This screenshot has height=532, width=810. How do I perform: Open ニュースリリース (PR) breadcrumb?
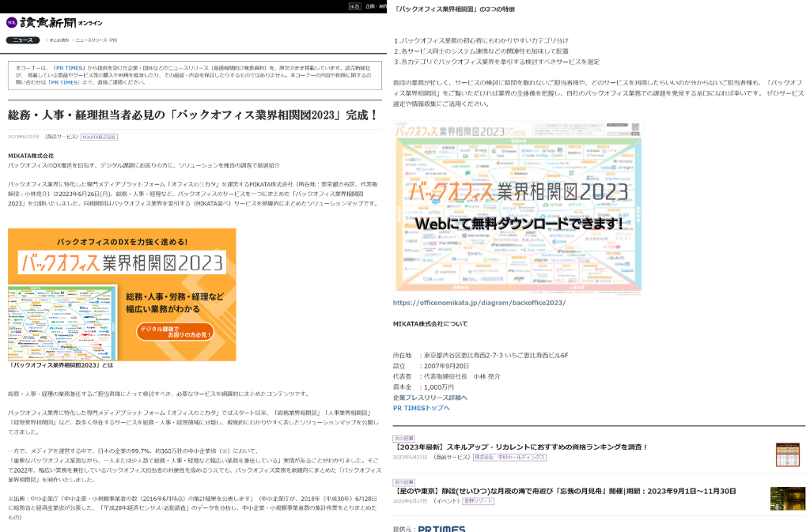pos(97,40)
